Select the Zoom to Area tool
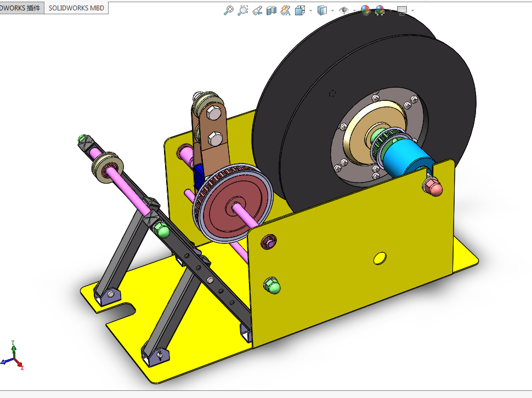The image size is (532, 398). point(243,10)
